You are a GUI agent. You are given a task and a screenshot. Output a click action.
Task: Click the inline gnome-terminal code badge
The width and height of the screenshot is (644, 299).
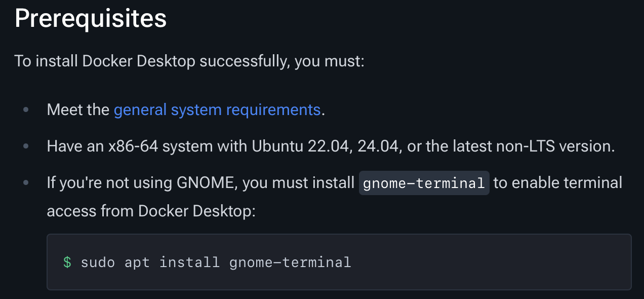click(x=424, y=183)
